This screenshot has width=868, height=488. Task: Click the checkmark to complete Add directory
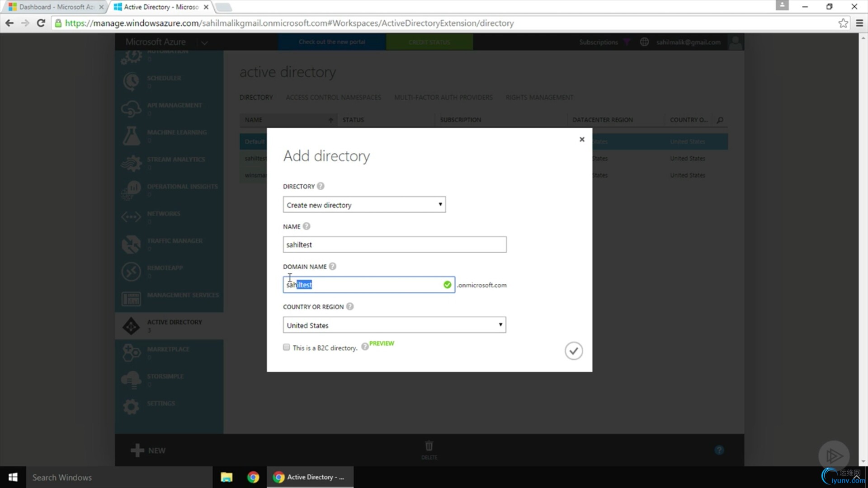point(573,351)
